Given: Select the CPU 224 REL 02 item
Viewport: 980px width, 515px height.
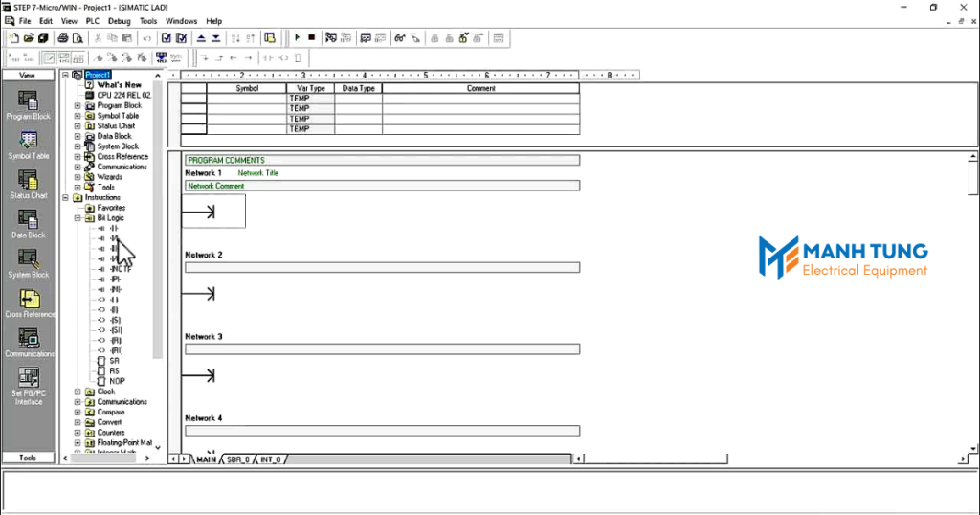Looking at the screenshot, I should pyautogui.click(x=123, y=95).
